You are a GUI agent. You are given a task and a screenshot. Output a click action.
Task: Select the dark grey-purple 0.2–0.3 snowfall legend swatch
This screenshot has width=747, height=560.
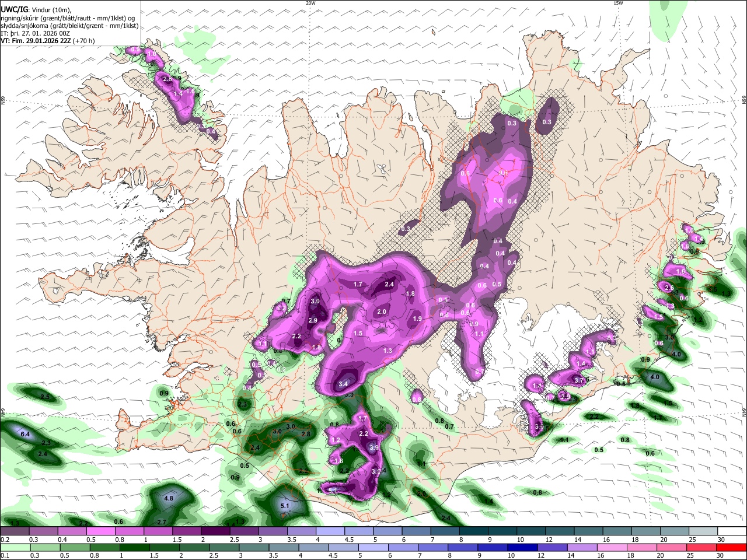click(15, 531)
